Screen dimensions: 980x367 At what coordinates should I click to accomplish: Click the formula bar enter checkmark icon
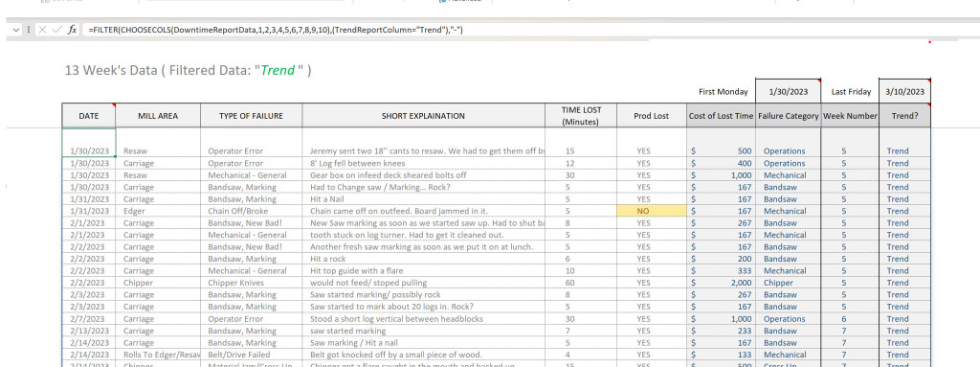click(56, 30)
